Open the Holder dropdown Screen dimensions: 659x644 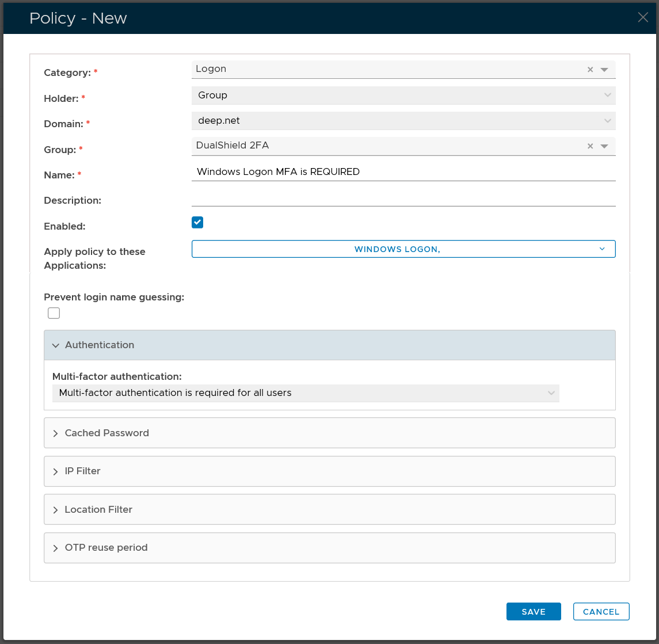point(403,96)
